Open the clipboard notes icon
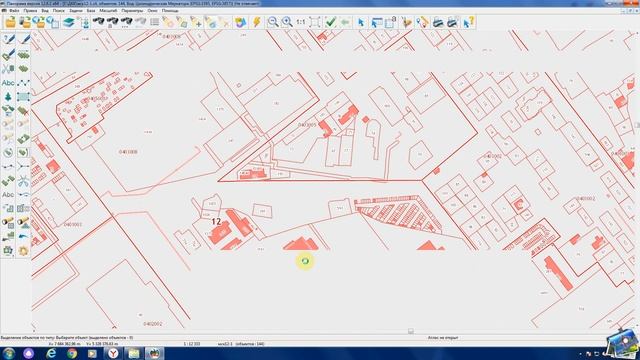Image resolution: width=640 pixels, height=360 pixels. click(391, 22)
